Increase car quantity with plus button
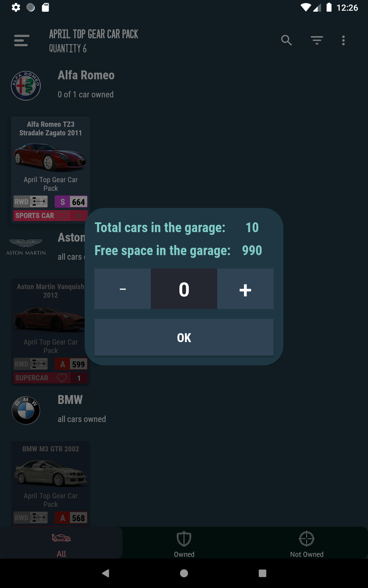The width and height of the screenshot is (368, 588). click(x=245, y=289)
